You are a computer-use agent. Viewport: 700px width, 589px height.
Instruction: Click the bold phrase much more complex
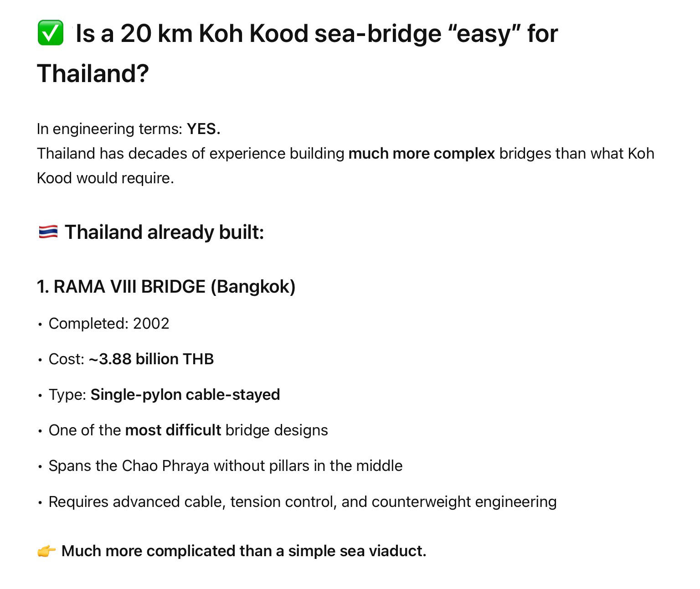point(422,154)
